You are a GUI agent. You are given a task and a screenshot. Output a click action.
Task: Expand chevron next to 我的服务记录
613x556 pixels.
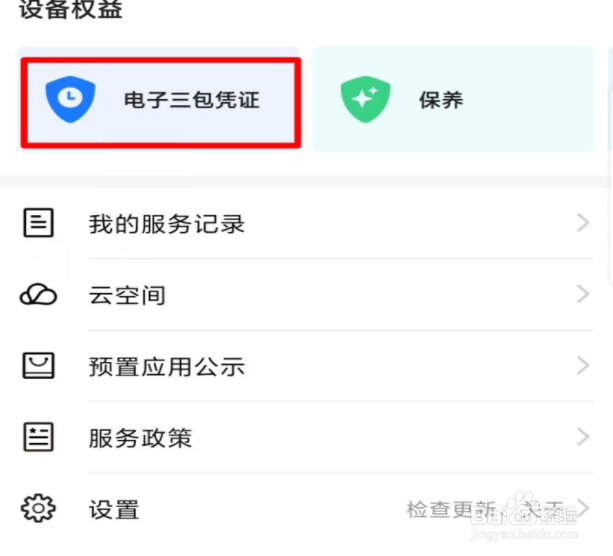583,223
